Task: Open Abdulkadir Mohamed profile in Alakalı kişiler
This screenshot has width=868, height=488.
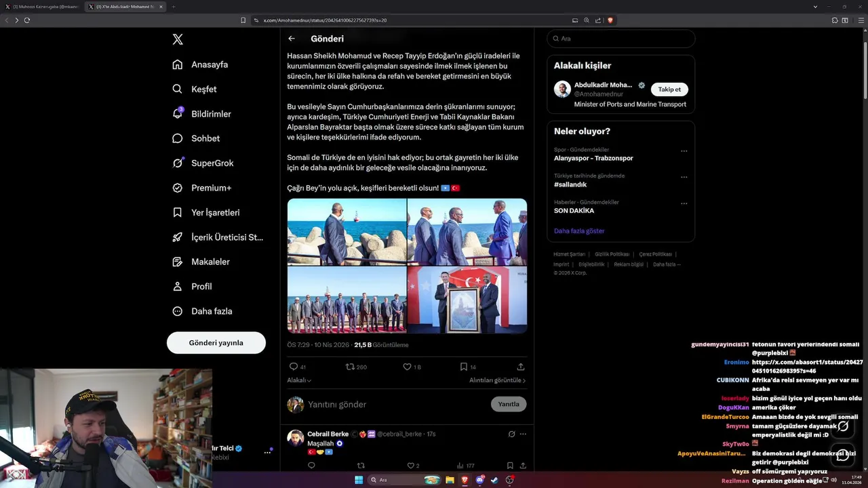Action: [x=603, y=85]
